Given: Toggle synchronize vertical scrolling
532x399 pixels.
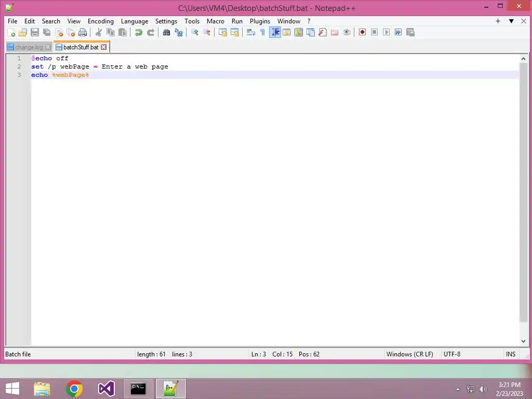Looking at the screenshot, I should (x=222, y=32).
